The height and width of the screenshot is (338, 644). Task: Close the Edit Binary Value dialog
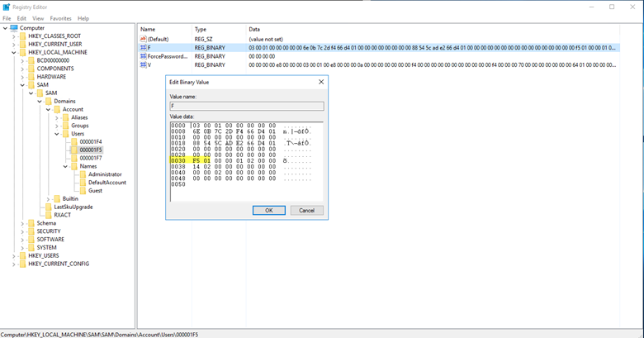click(x=321, y=82)
